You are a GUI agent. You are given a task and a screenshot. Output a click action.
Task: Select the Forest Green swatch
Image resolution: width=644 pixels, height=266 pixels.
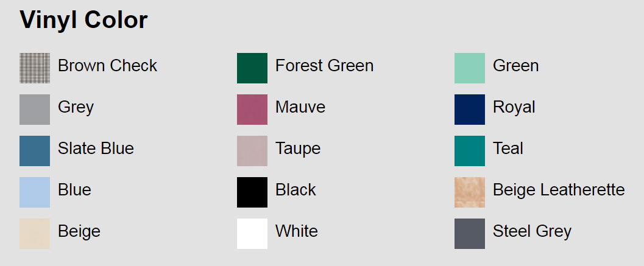coord(252,68)
